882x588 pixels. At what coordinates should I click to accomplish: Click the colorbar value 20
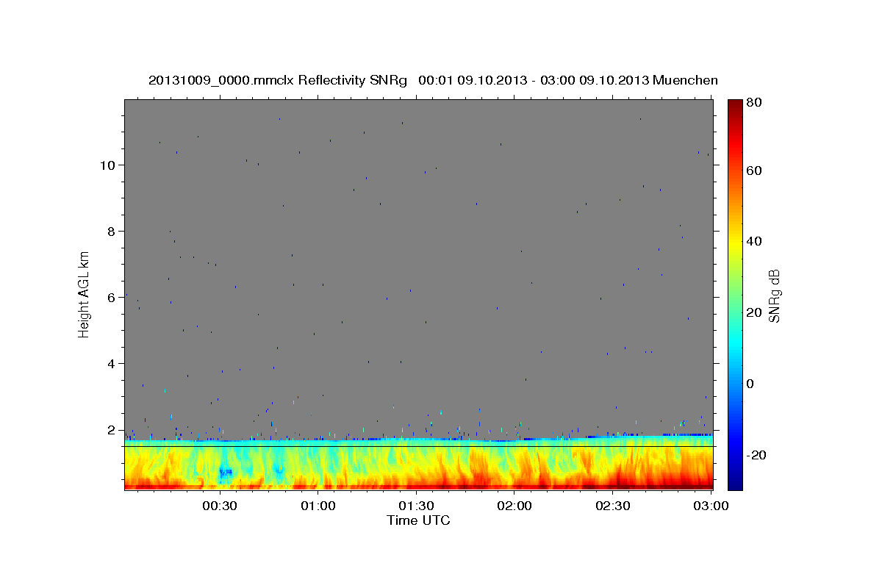click(x=754, y=312)
